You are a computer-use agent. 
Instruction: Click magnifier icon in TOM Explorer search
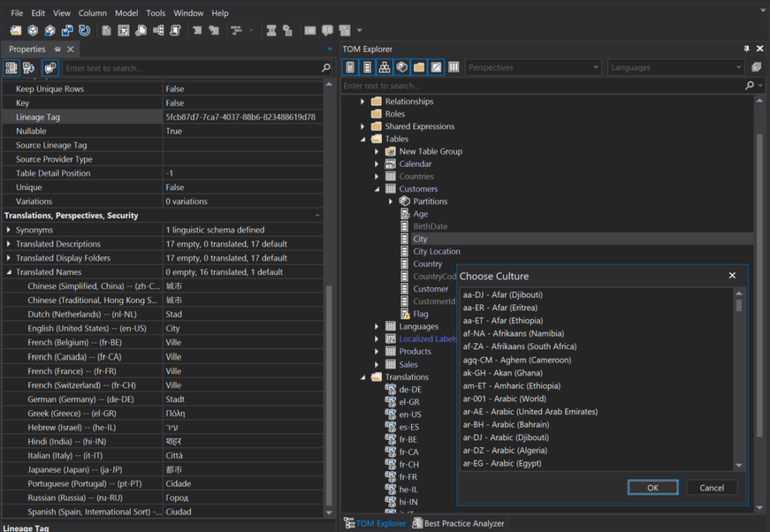coord(750,86)
